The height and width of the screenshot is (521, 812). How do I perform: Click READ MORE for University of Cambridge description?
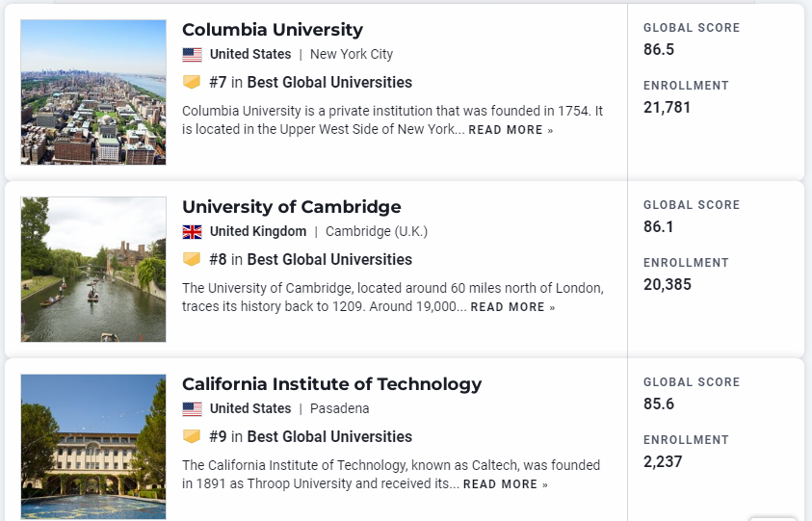(x=512, y=307)
